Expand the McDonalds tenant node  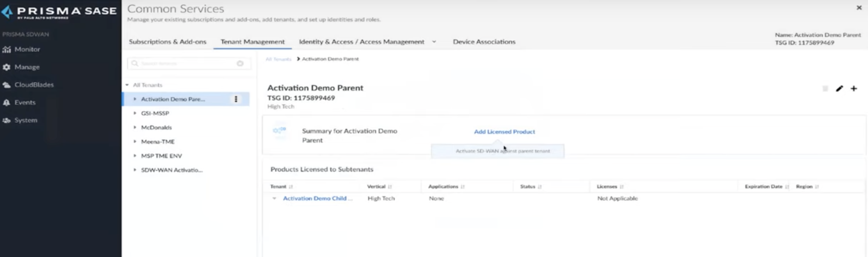point(135,127)
